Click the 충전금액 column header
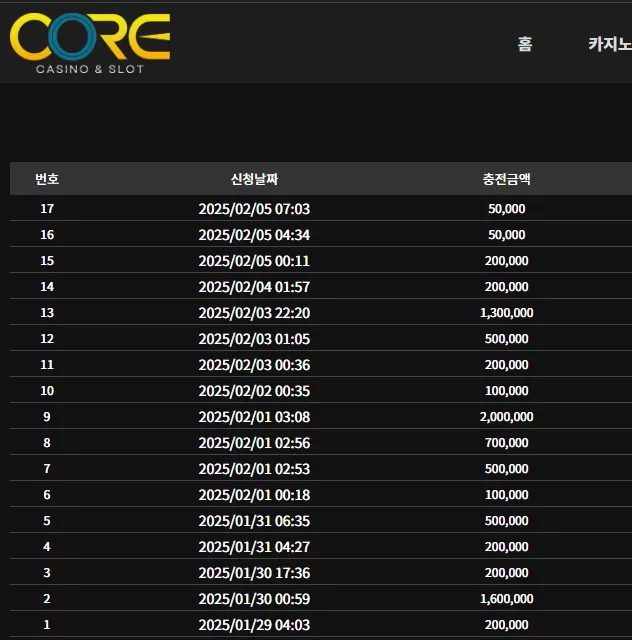Viewport: 632px width, 640px height. 507,179
